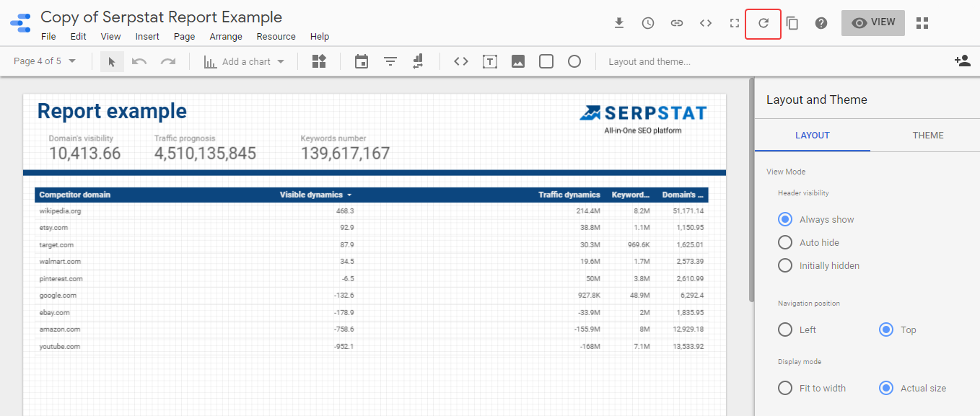980x416 pixels.
Task: Open the View menu
Action: (110, 36)
